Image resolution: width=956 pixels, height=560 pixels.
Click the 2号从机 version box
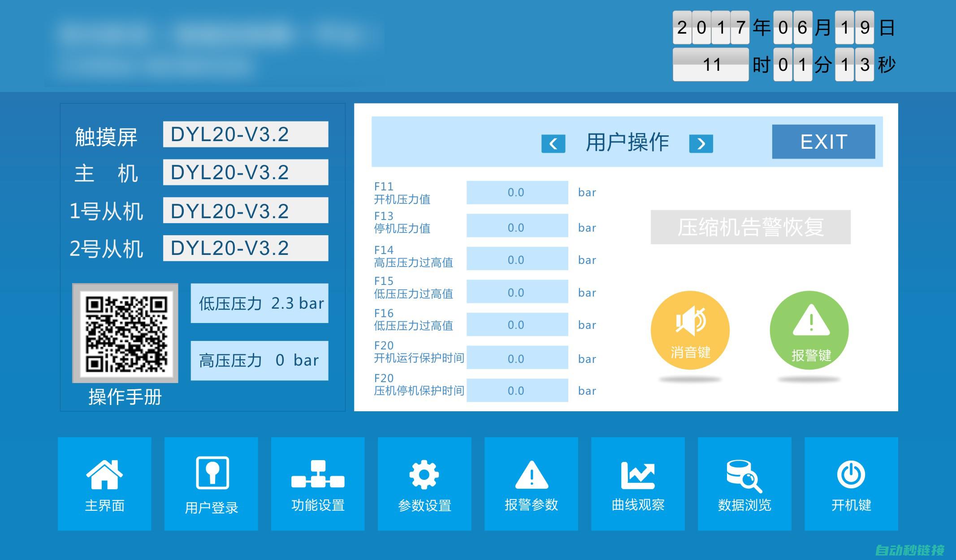coord(246,248)
